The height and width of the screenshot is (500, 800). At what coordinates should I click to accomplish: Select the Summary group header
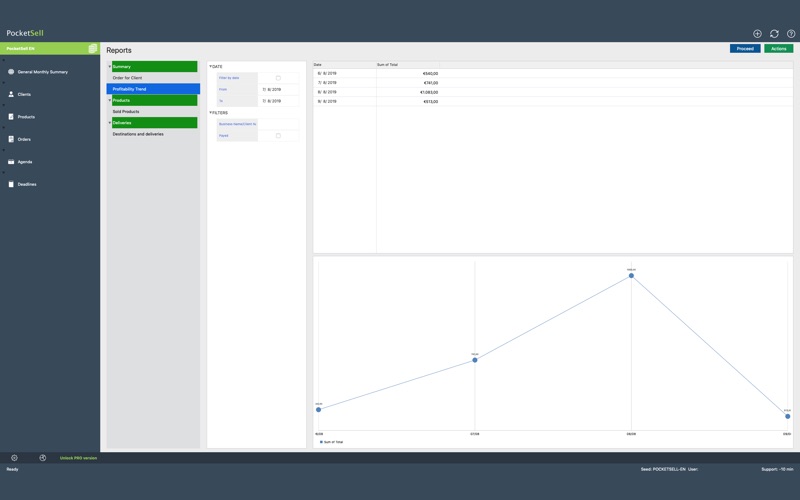click(155, 66)
